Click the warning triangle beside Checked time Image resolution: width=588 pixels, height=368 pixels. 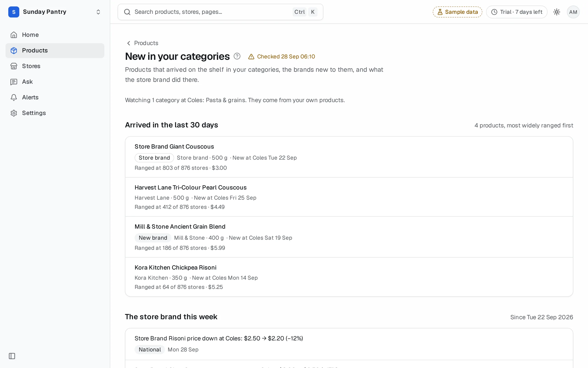point(251,57)
